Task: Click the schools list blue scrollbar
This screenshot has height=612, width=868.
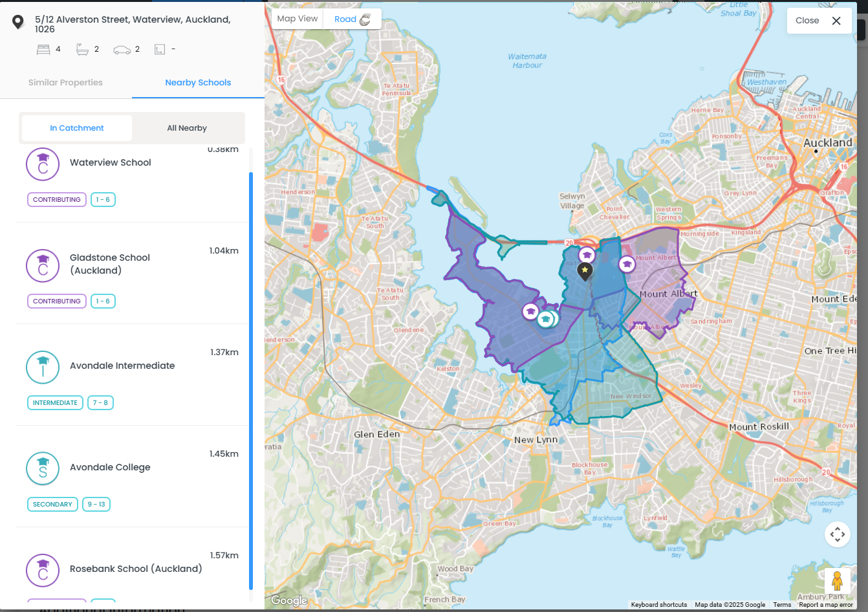Action: pos(250,380)
